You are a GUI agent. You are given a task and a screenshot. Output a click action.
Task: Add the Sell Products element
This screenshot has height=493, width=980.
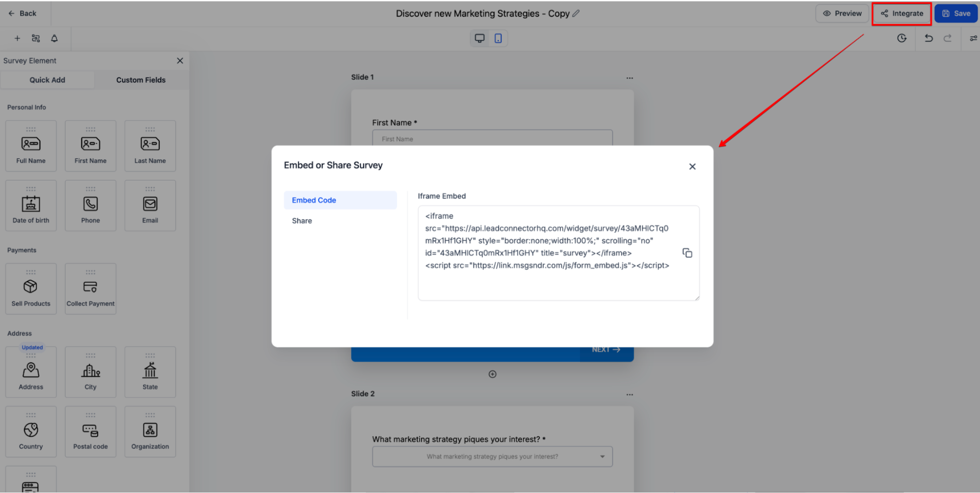[x=31, y=289]
